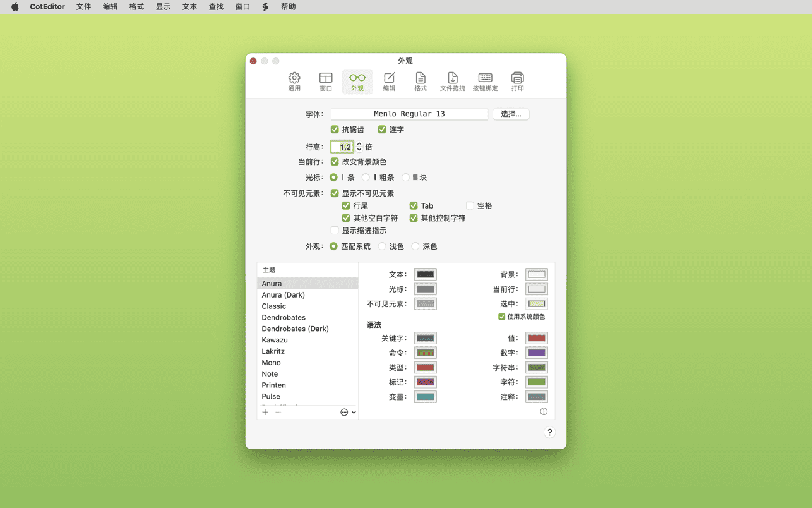Open the 关键字 keyword color swatch
812x508 pixels.
point(425,338)
